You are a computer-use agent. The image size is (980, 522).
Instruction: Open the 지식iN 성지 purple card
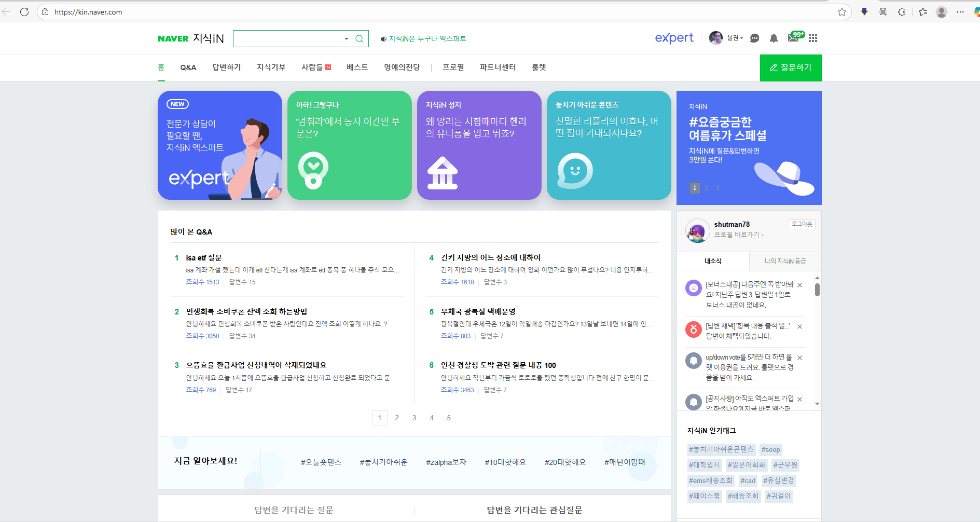479,145
